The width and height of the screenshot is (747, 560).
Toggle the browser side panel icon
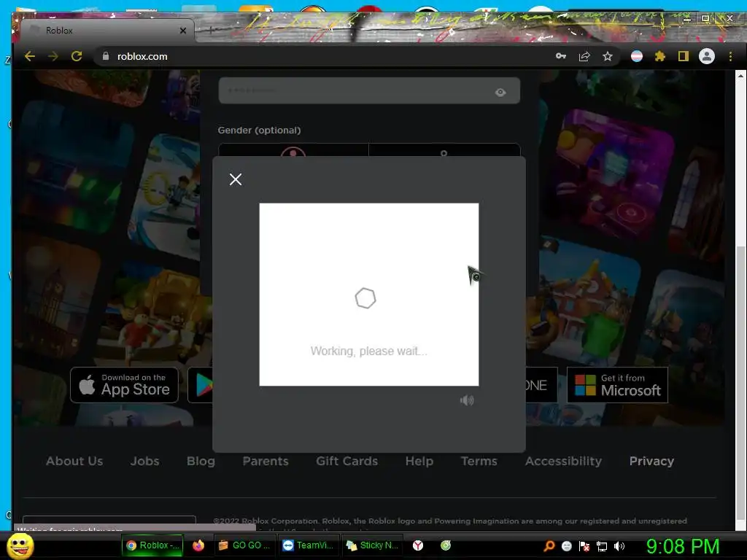click(683, 56)
